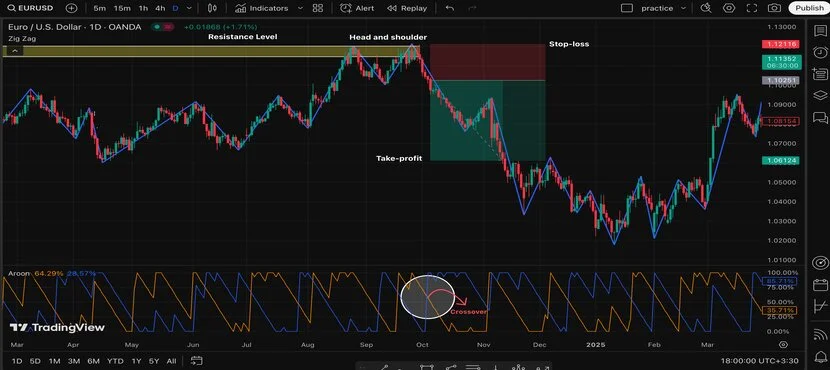Click the 35.71% Aroon value label

click(780, 310)
